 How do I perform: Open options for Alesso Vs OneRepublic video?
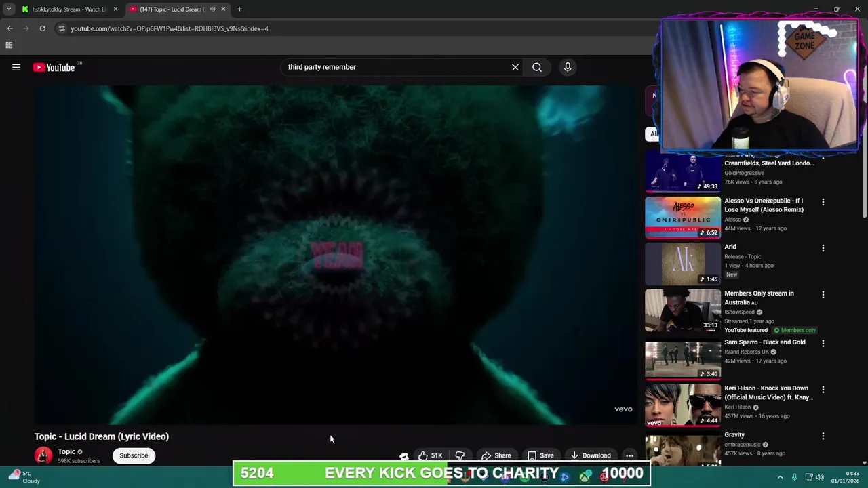823,202
